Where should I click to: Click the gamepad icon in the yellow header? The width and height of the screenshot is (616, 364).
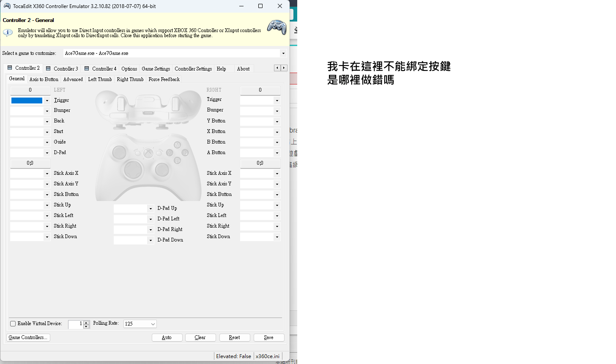[x=277, y=28]
